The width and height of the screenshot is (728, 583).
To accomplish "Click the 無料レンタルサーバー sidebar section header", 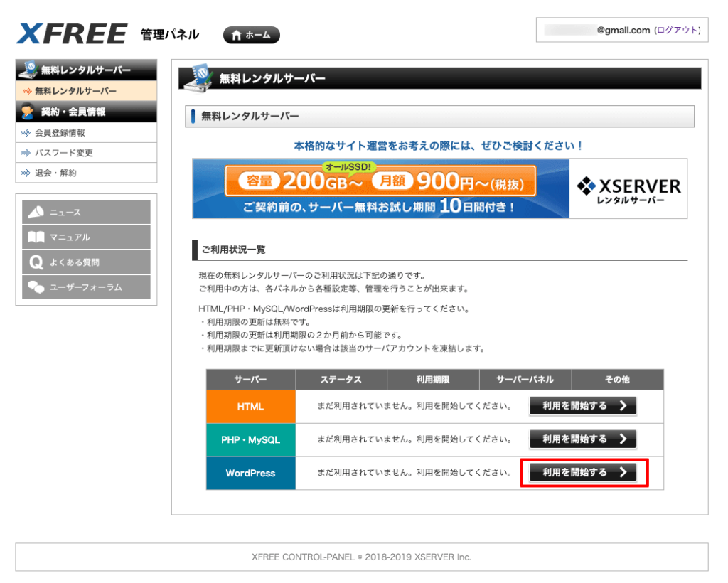I will pos(86,70).
